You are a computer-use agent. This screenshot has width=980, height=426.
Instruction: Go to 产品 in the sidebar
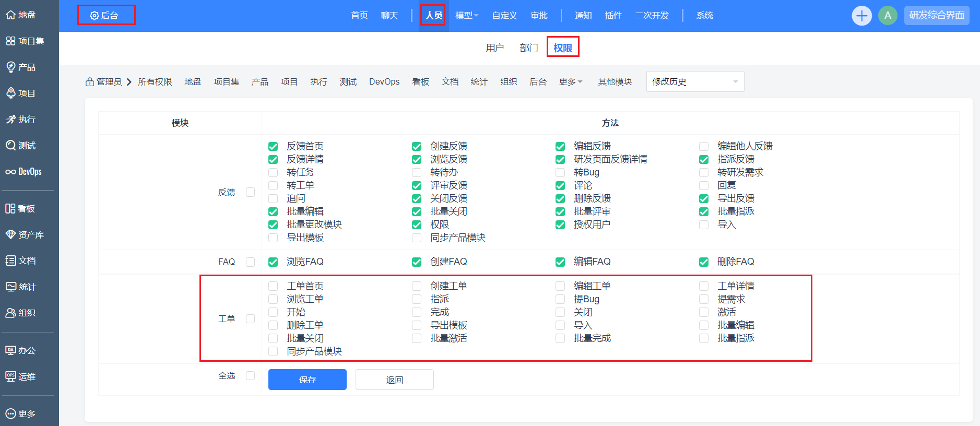click(21, 67)
